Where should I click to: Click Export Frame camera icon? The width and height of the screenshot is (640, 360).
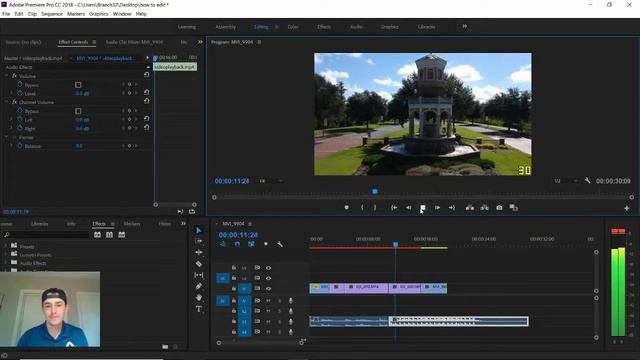(x=499, y=208)
